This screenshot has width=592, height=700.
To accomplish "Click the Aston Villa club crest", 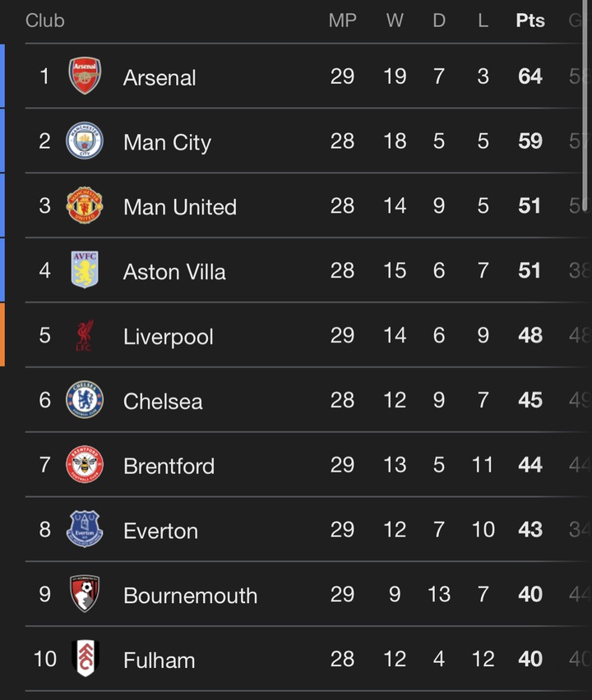I will click(85, 270).
